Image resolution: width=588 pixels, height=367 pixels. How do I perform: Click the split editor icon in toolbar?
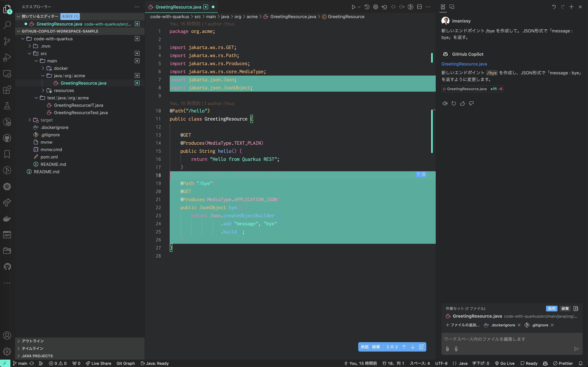tap(419, 7)
